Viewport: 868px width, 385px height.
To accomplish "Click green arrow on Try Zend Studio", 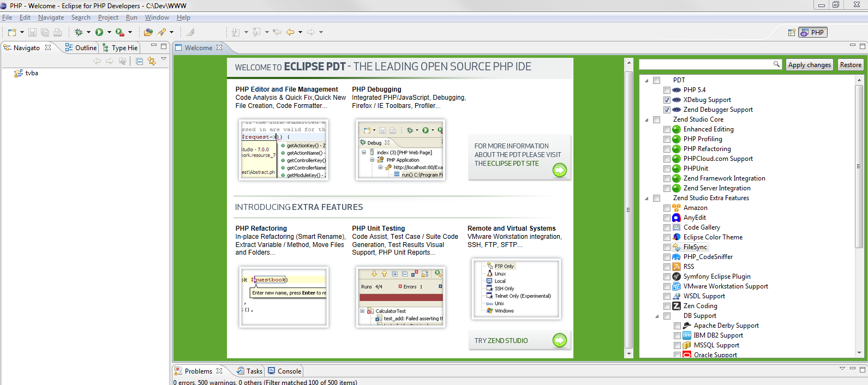I will (560, 340).
